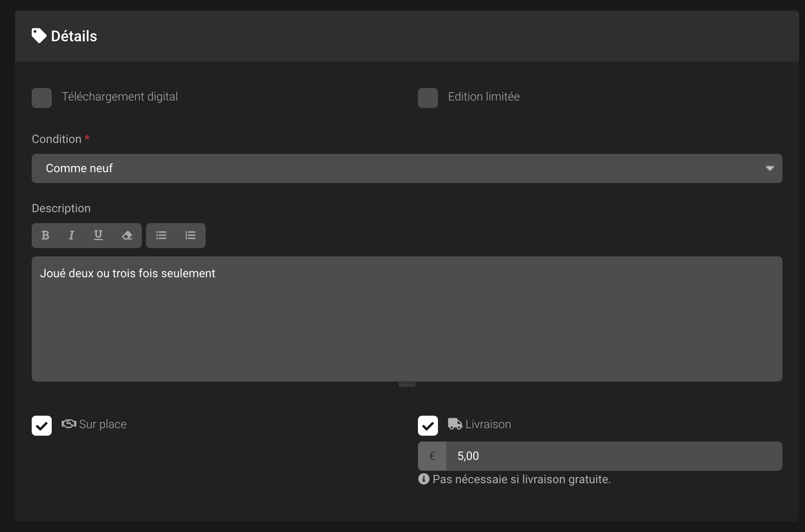Click inside the Description text area
The height and width of the screenshot is (532, 805).
(407, 319)
